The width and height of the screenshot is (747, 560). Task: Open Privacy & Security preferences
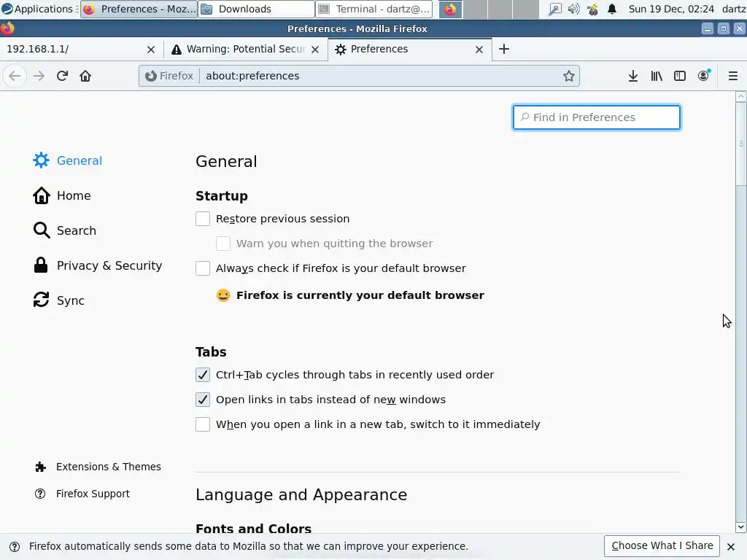pyautogui.click(x=98, y=265)
